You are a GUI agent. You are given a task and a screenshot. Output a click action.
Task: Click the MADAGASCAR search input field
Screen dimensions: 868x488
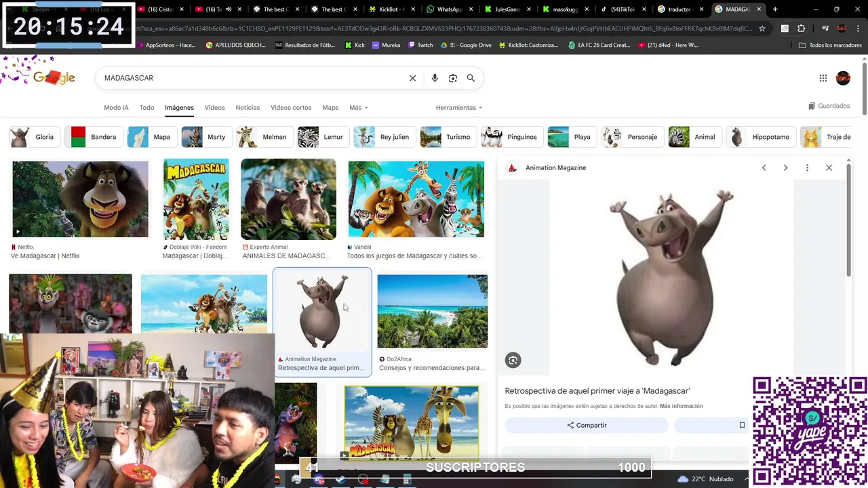(x=251, y=78)
